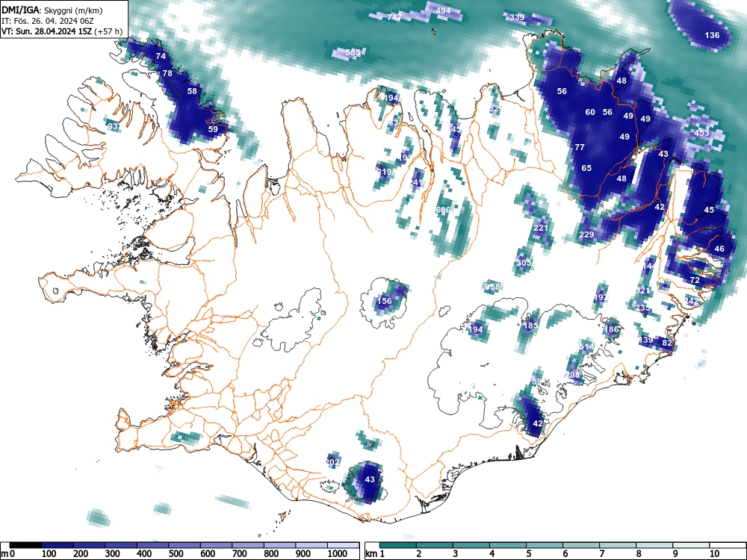Screen dimensions: 747x560
Task: Click the 339 visibility value
Action: [x=517, y=17]
